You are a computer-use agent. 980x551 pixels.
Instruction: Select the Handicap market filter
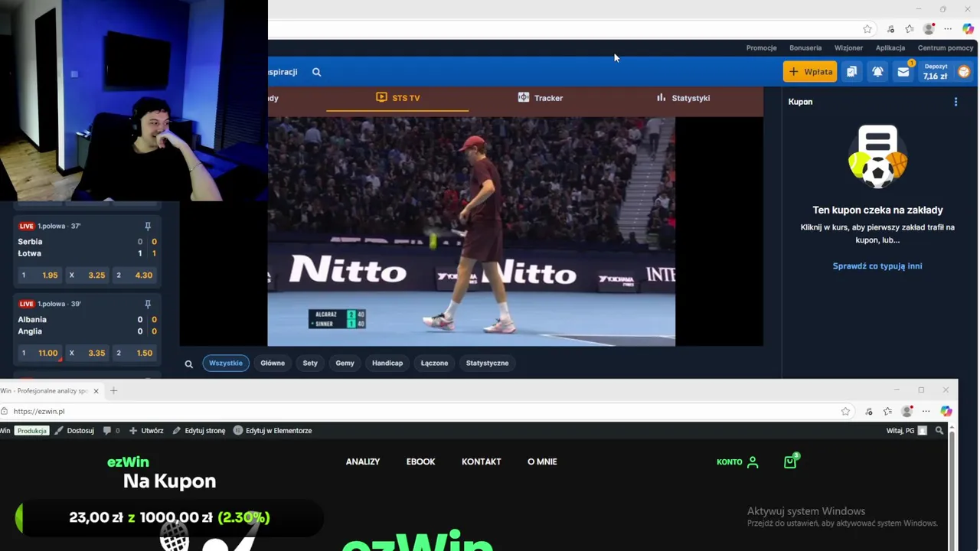387,364
